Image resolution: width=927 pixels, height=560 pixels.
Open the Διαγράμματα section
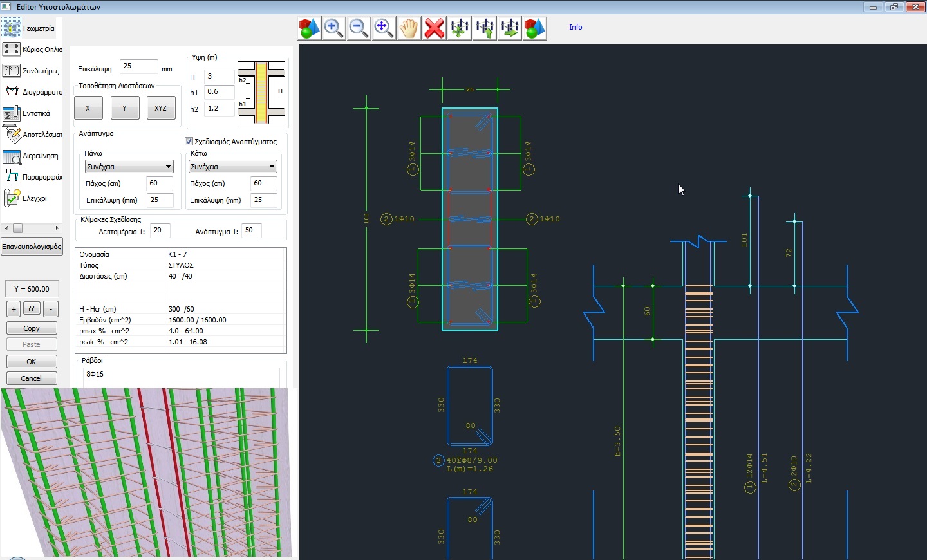(x=32, y=92)
